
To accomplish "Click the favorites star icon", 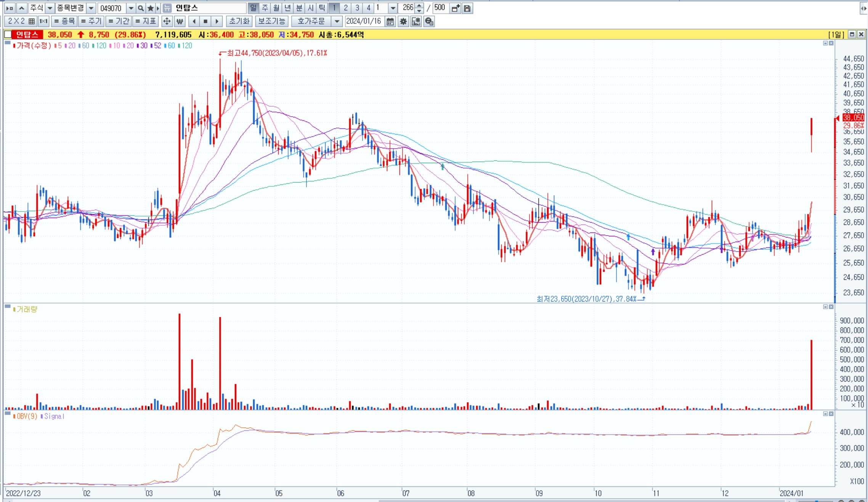I will coord(150,8).
